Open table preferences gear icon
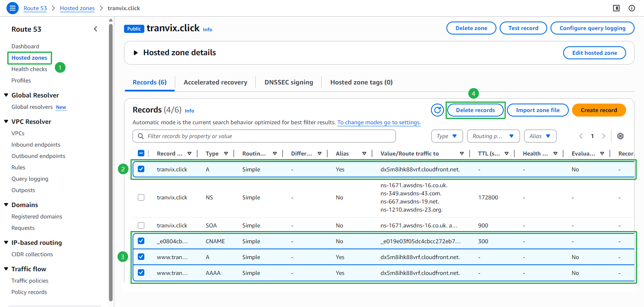 point(620,136)
